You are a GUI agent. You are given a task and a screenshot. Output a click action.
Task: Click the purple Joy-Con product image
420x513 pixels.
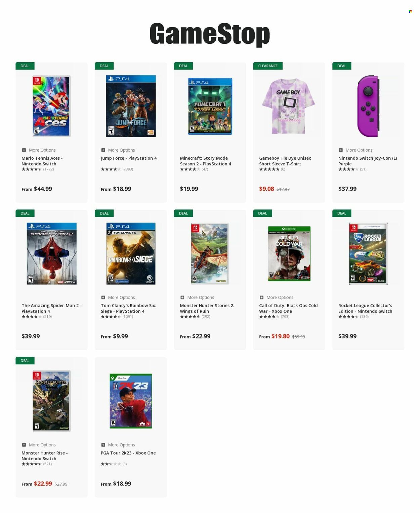(368, 106)
